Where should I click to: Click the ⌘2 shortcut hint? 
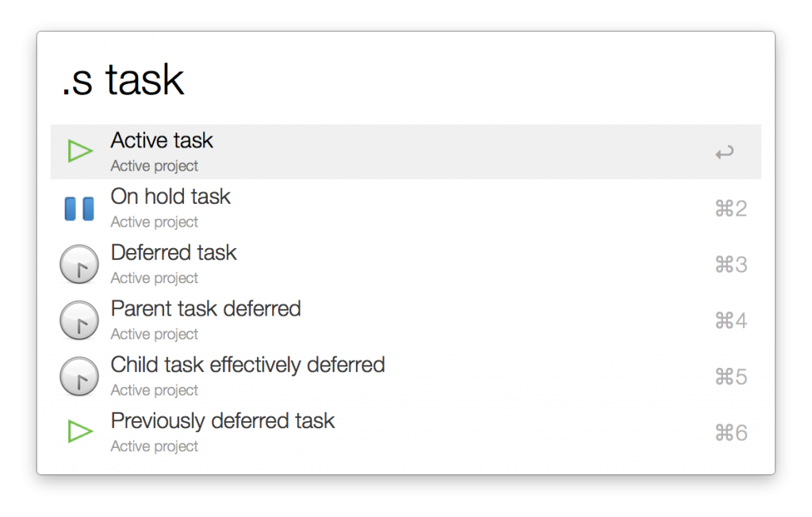tap(731, 209)
